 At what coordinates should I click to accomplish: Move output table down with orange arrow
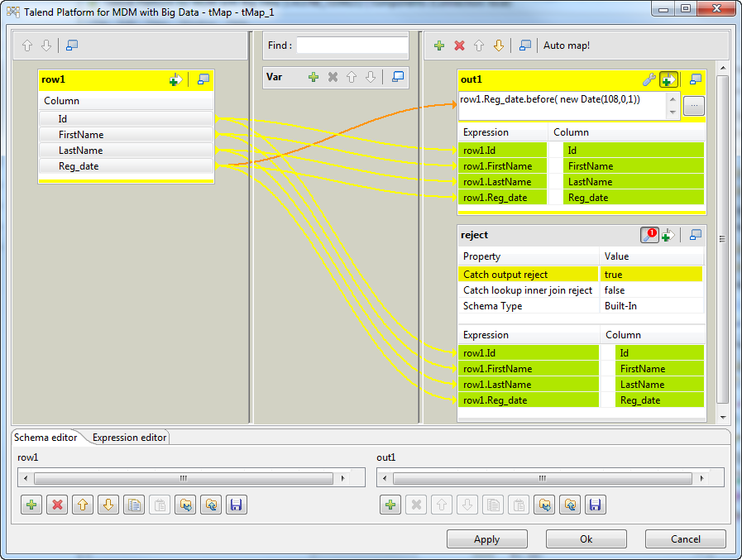click(498, 45)
